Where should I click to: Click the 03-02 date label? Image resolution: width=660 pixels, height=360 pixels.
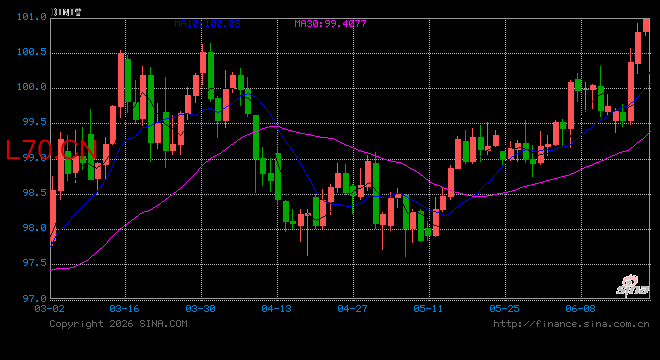point(49,309)
